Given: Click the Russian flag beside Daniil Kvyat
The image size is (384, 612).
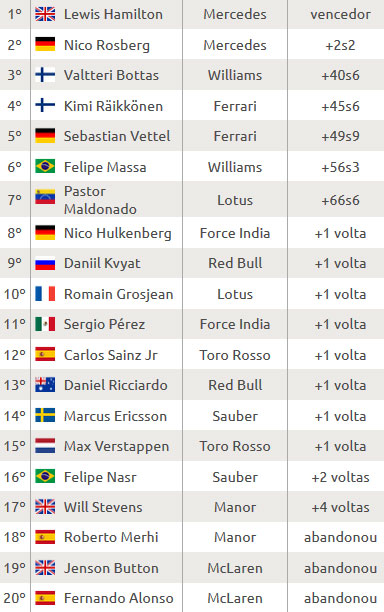Looking at the screenshot, I should tap(45, 263).
